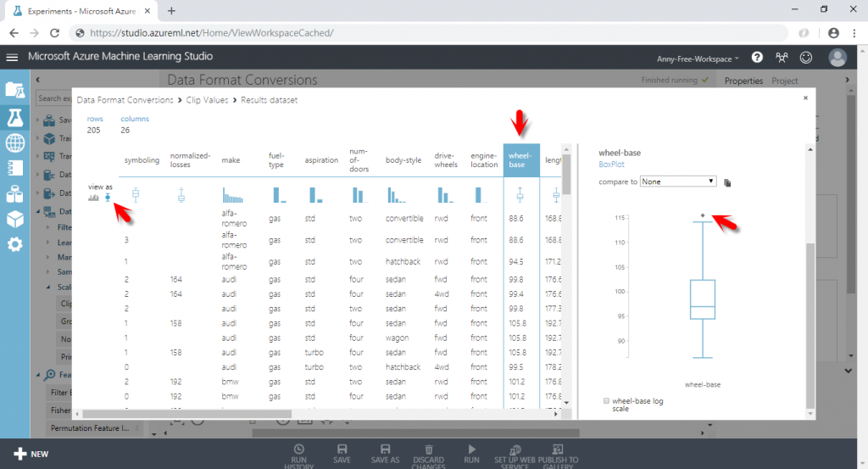Image resolution: width=868 pixels, height=469 pixels.
Task: Expand Learning with Counts tree node
Action: click(48, 243)
